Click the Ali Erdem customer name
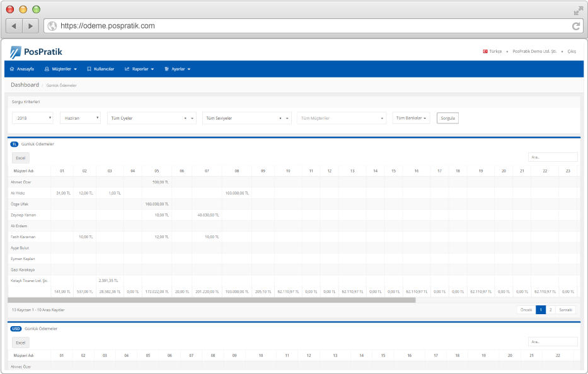This screenshot has width=588, height=374. click(19, 226)
